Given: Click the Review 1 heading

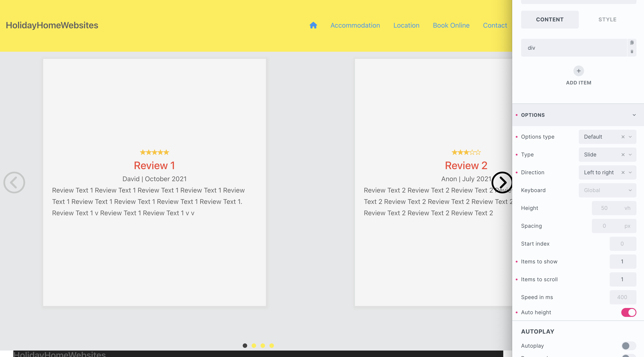Looking at the screenshot, I should point(154,165).
